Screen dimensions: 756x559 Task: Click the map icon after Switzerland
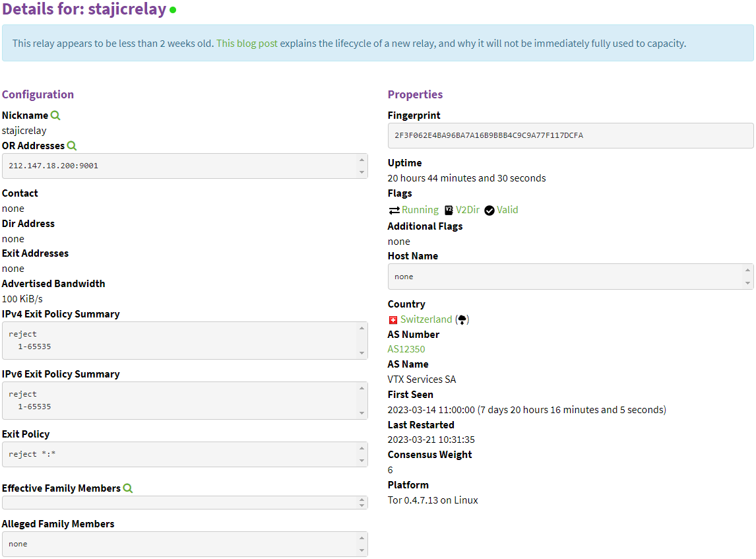pyautogui.click(x=462, y=319)
